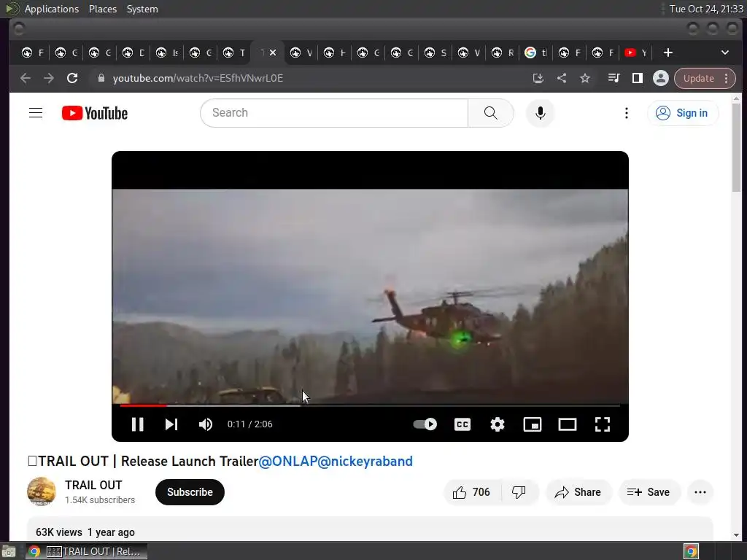The height and width of the screenshot is (560, 747).
Task: Seek on the video progress bar
Action: click(x=370, y=405)
